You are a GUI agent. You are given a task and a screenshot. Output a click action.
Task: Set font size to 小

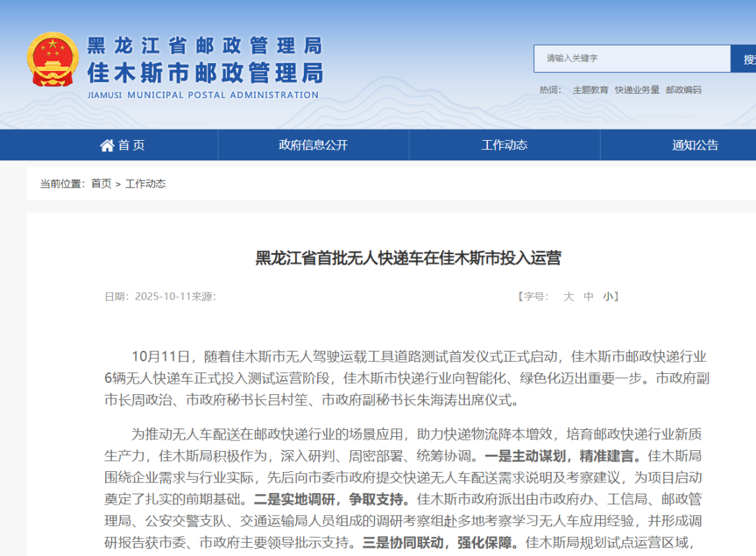[608, 296]
